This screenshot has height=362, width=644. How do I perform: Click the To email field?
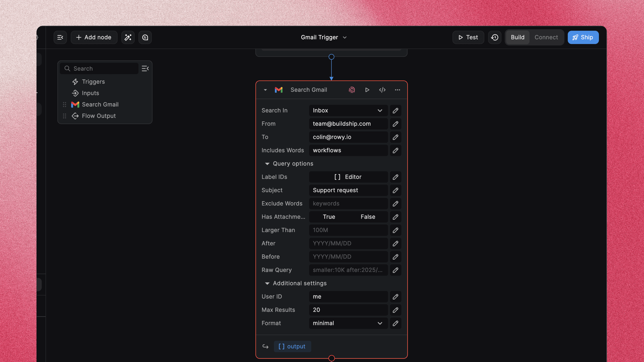(348, 137)
